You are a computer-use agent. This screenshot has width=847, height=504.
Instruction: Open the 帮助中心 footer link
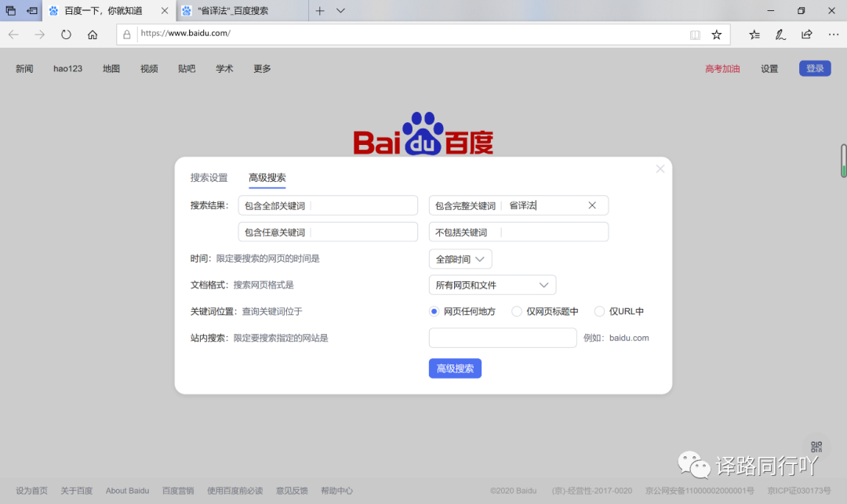(336, 491)
